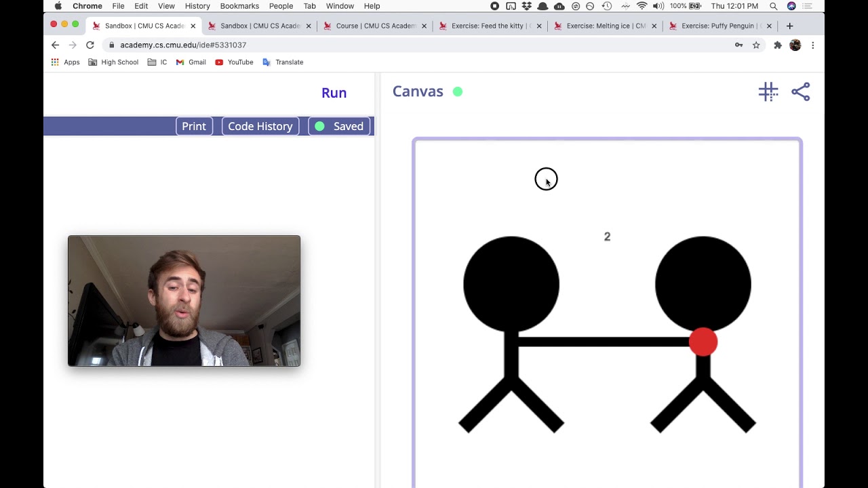Image resolution: width=868 pixels, height=488 pixels.
Task: Open the Edit menu
Action: (x=141, y=6)
